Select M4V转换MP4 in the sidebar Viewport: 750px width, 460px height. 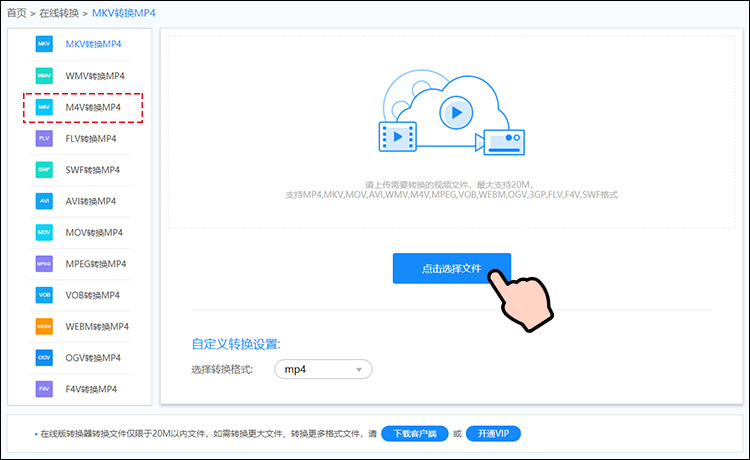point(93,107)
